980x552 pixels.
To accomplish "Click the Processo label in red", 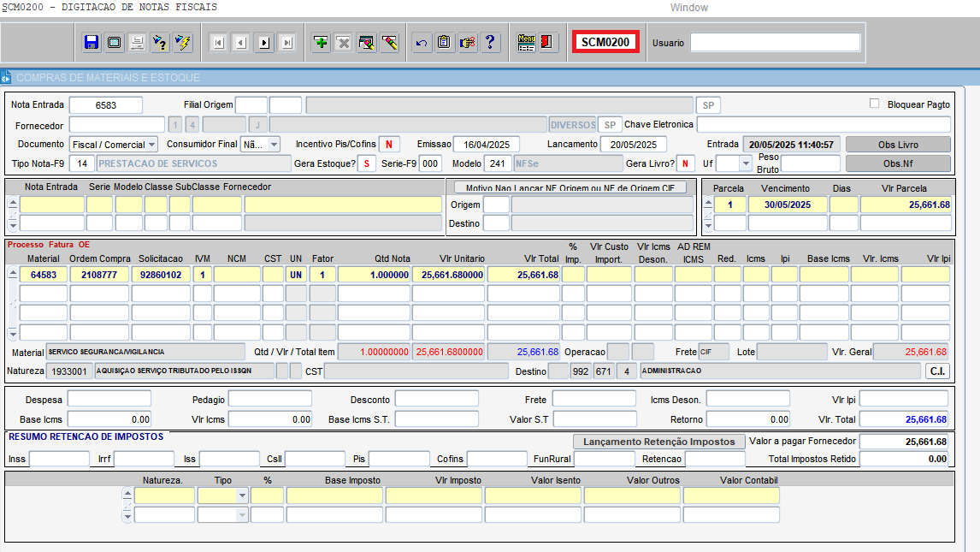I will [x=26, y=245].
